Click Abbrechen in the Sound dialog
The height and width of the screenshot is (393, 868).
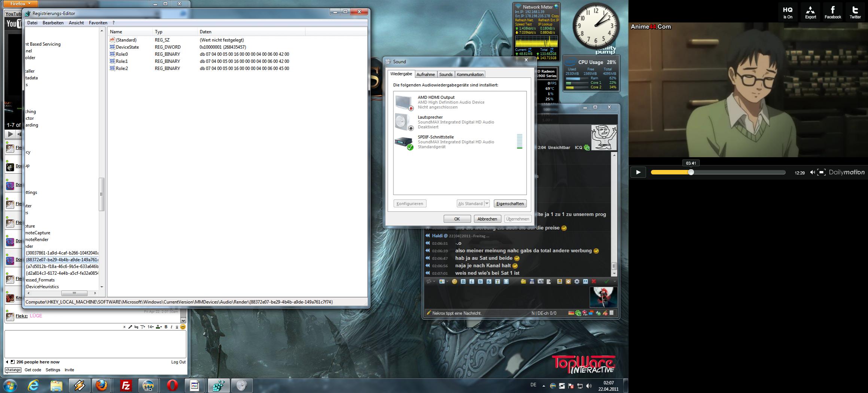coord(487,219)
